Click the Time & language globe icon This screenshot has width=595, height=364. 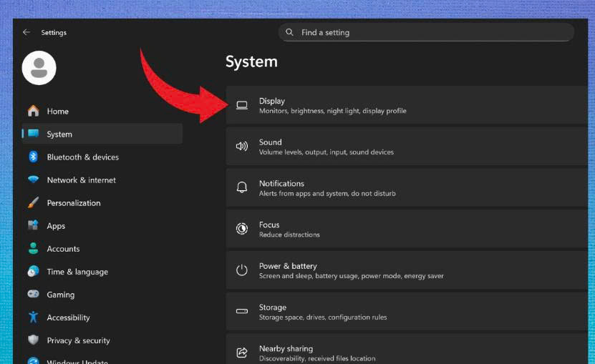pos(34,271)
